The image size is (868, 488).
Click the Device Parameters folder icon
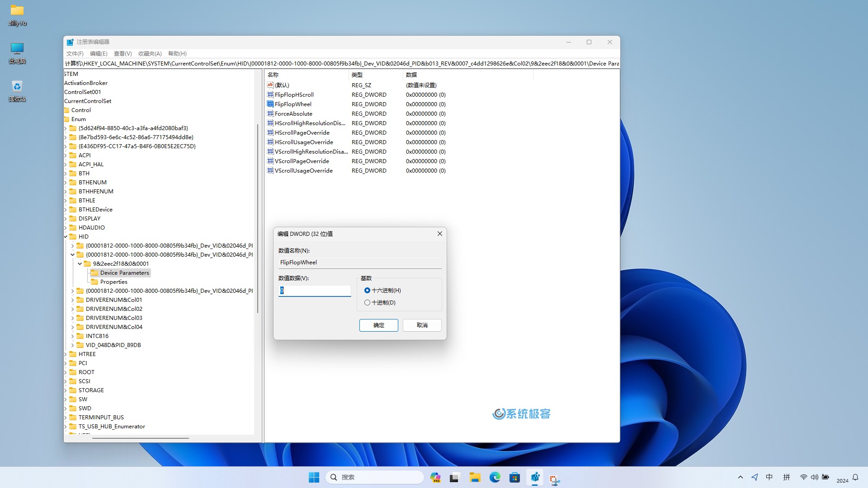(94, 273)
